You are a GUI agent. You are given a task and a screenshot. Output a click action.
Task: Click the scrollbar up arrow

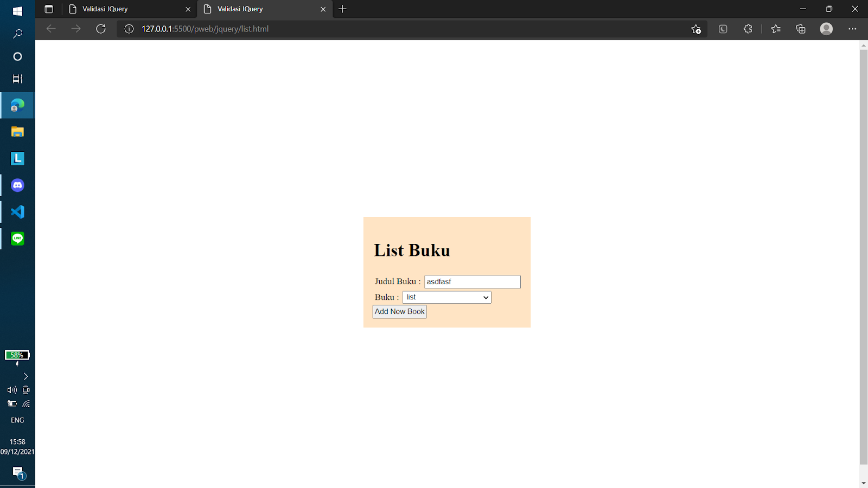[x=864, y=45]
